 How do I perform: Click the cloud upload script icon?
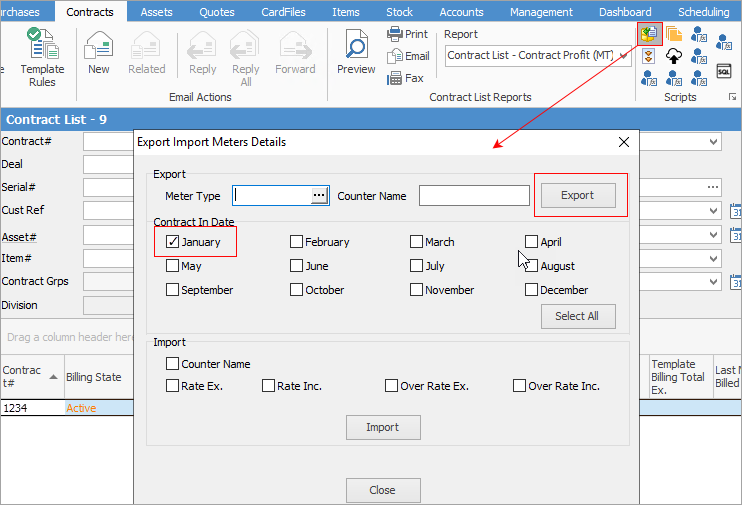[674, 56]
